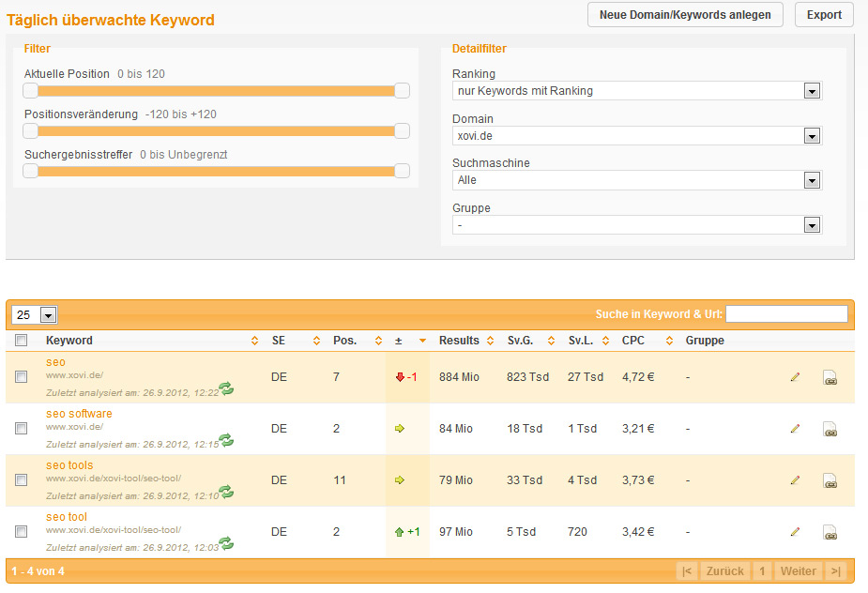The height and width of the screenshot is (593, 868).
Task: Refresh analysis for keyword seo software
Action: tap(226, 441)
